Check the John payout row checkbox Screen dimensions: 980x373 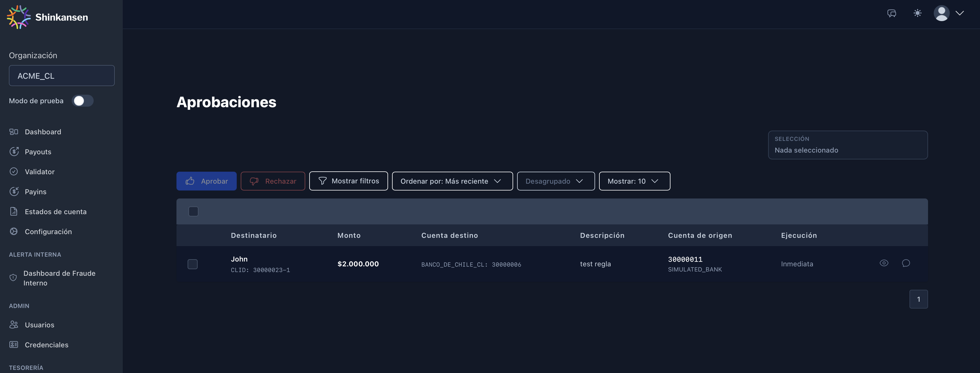(192, 264)
